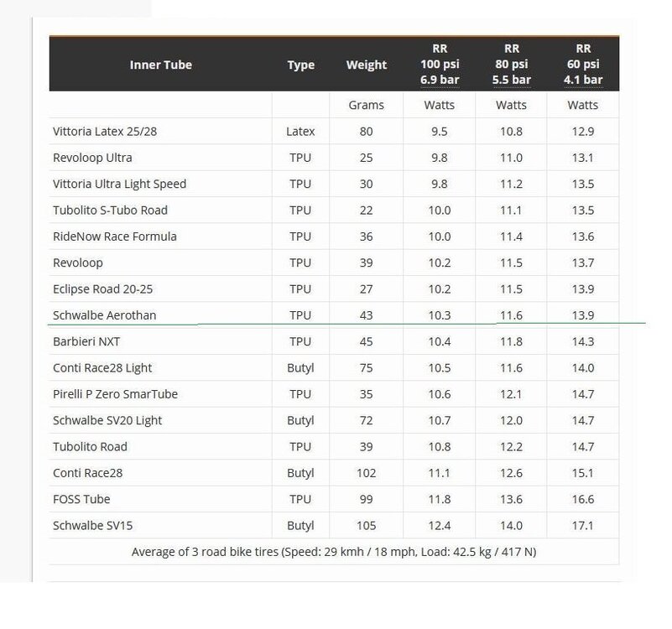Click the table footnote about average tires

click(334, 552)
